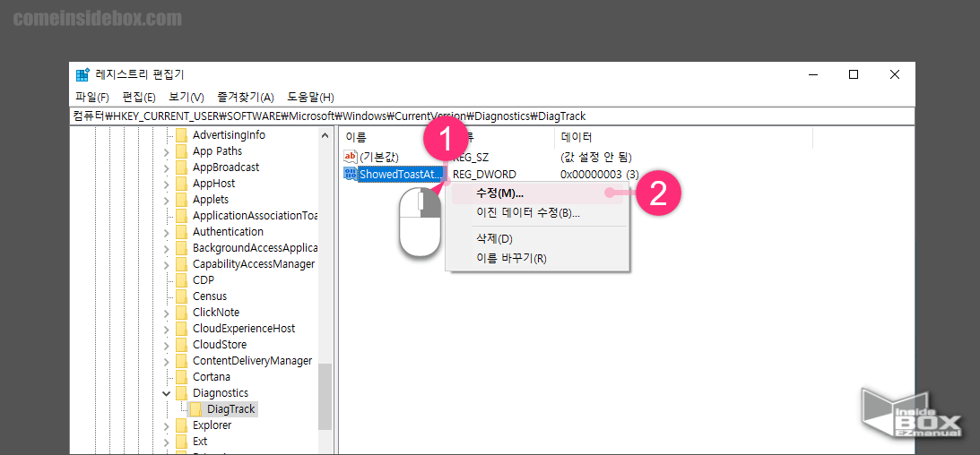Click the AppHost folder icon
The height and width of the screenshot is (455, 980).
pos(182,184)
